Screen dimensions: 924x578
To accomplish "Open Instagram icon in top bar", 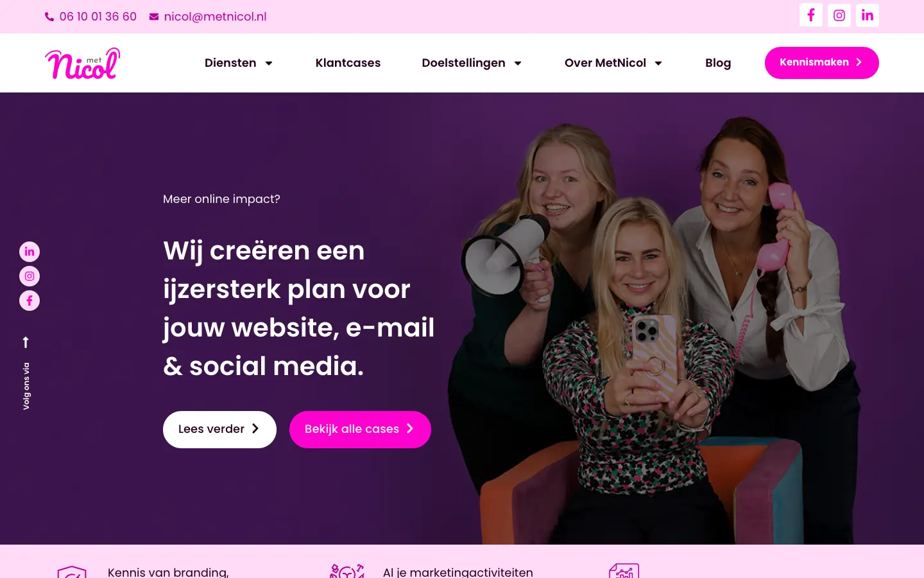I will click(839, 15).
